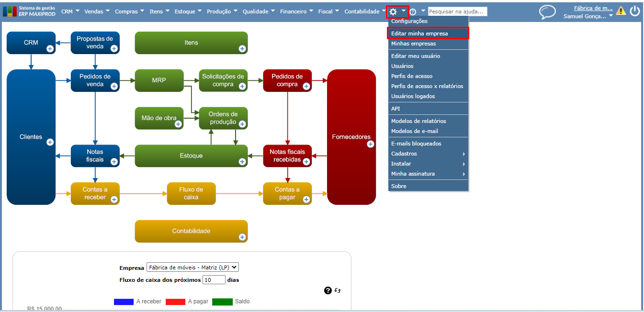Screen dimensions: 644x312
Task: Click plus icon on Fornecedores box
Action: [370, 144]
